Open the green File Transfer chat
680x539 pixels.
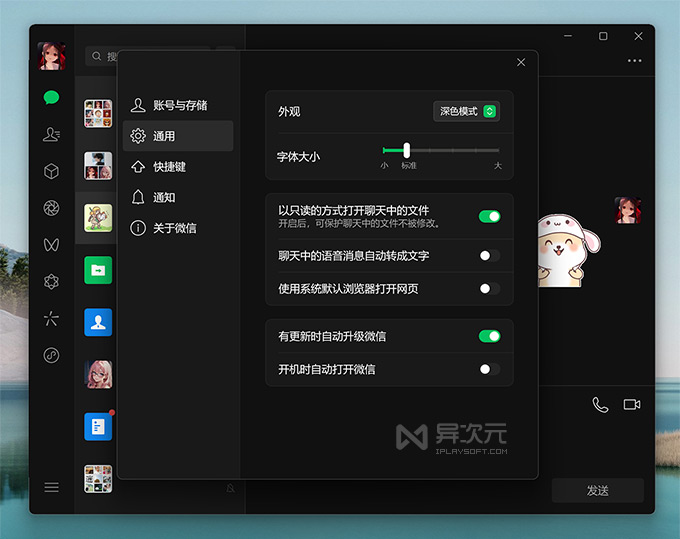pos(98,270)
